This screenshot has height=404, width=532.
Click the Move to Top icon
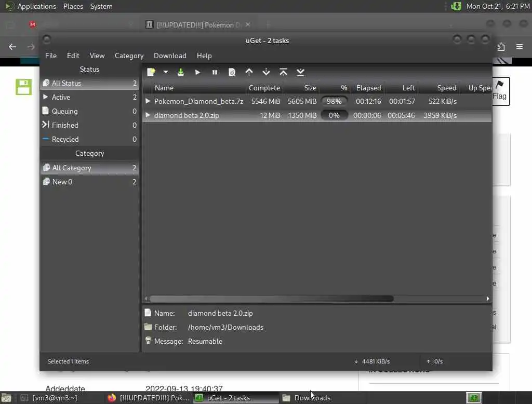point(283,72)
